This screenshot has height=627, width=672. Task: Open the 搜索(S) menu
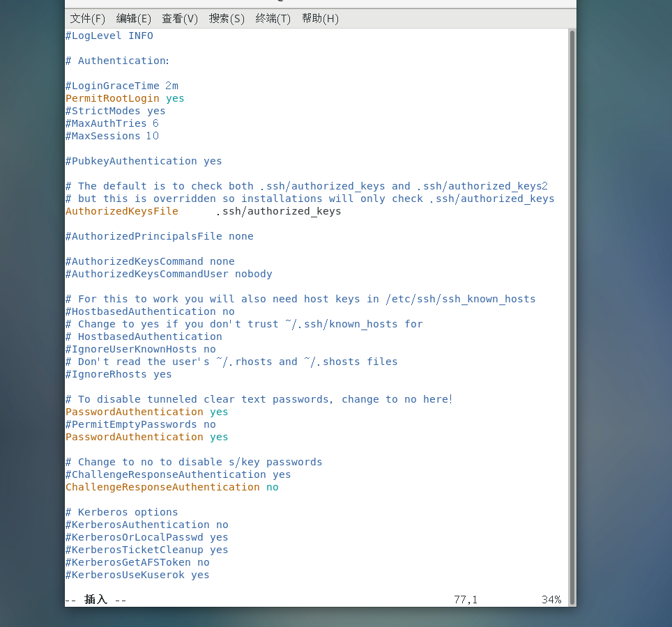tap(227, 18)
